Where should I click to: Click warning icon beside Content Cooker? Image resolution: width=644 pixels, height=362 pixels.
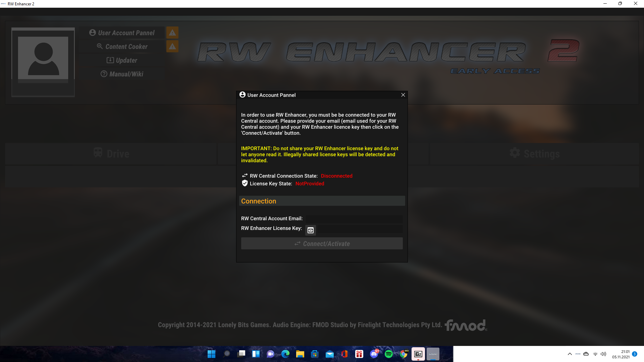coord(172,47)
